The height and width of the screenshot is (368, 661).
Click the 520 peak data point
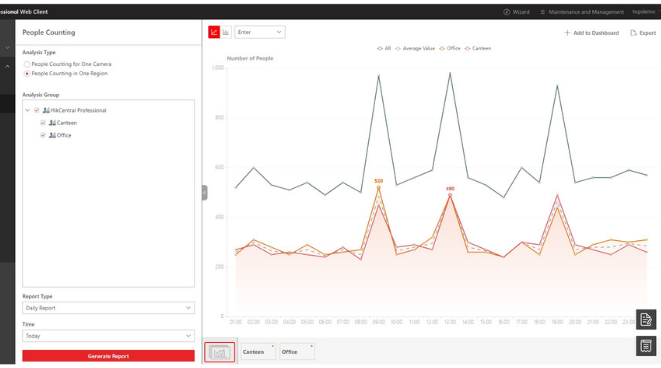coord(379,188)
